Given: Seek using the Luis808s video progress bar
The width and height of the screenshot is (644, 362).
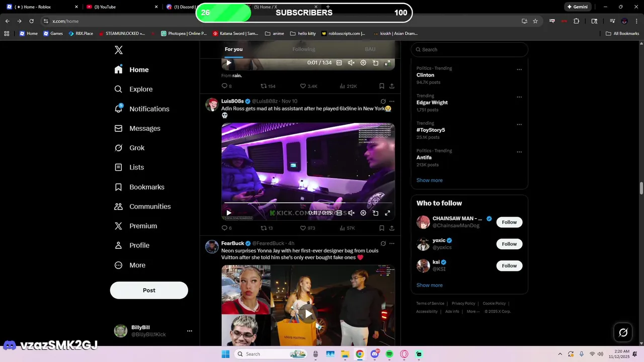Looking at the screenshot, I should pos(308,203).
